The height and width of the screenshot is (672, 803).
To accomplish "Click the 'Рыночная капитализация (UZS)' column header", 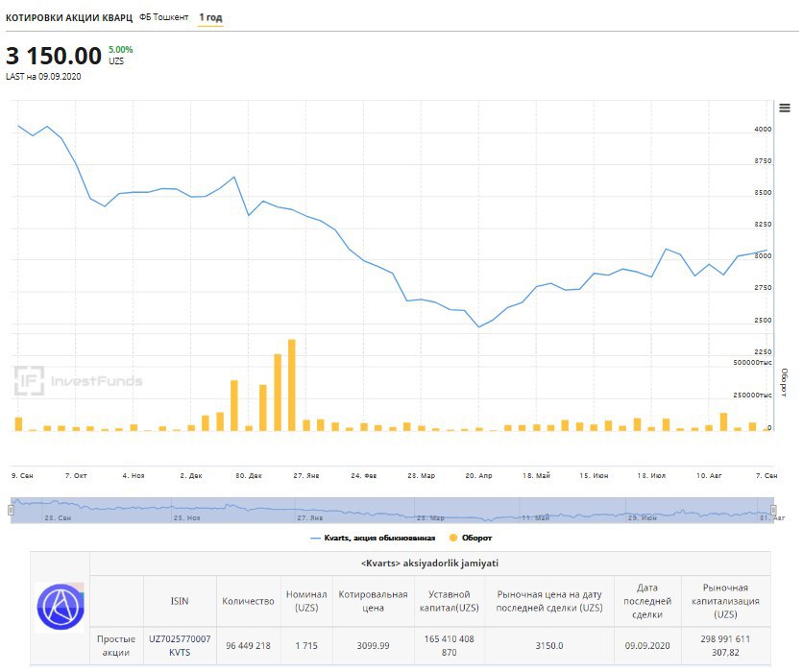I will point(725,601).
